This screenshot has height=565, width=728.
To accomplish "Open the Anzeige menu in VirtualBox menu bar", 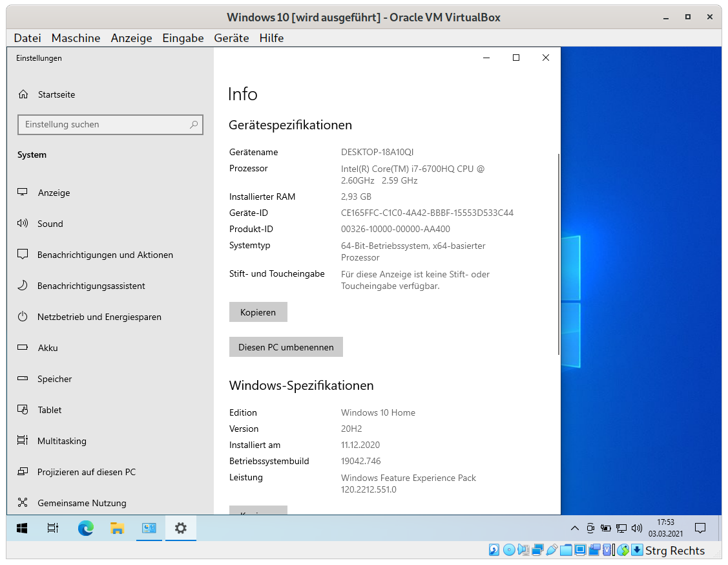I will click(131, 38).
